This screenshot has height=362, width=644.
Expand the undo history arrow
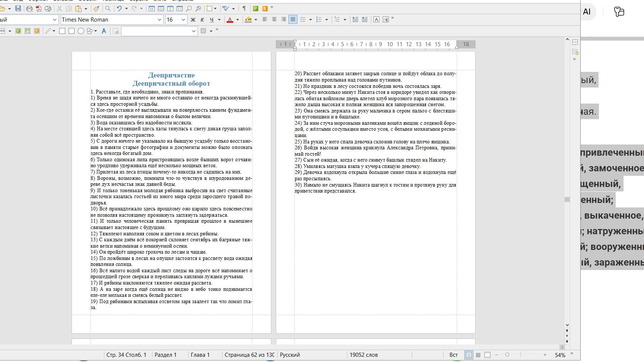(x=126, y=9)
